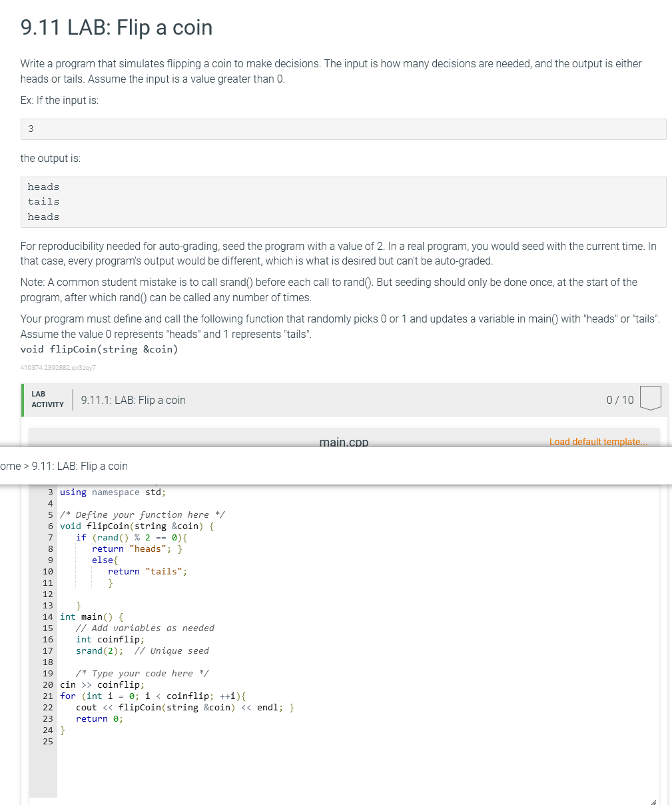Image resolution: width=672 pixels, height=805 pixels.
Task: Click the page heading "9.11 LAB: Flip a coin"
Action: tap(116, 28)
